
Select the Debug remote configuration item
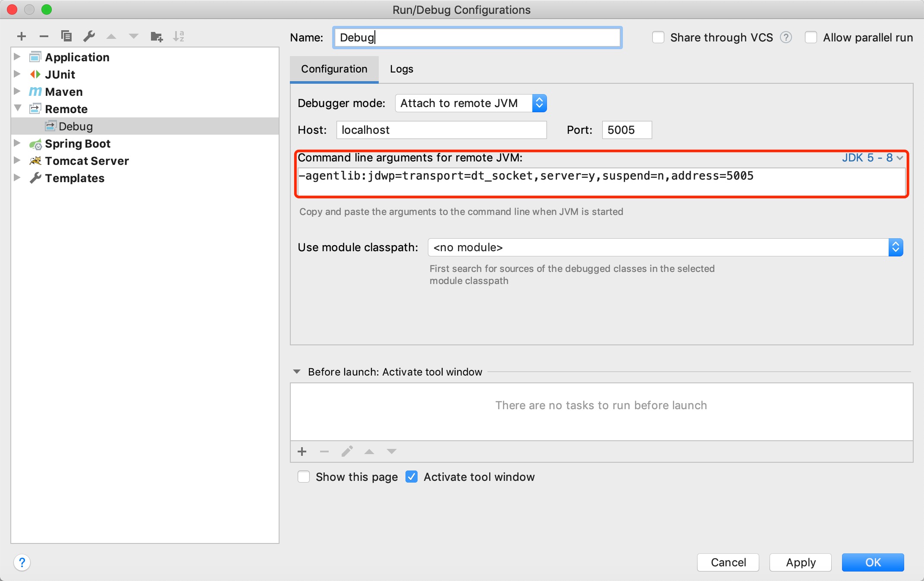[x=75, y=126]
